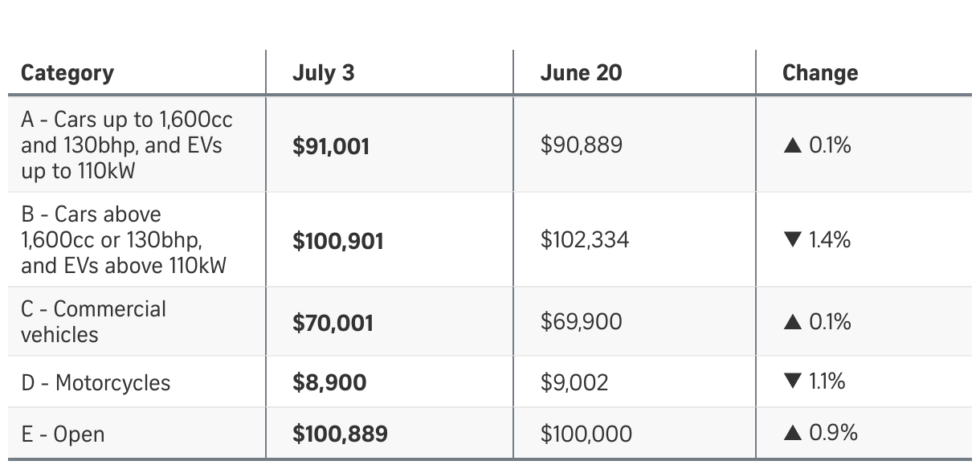This screenshot has width=980, height=469.
Task: Click the down triangle beside 1.1%
Action: (792, 381)
